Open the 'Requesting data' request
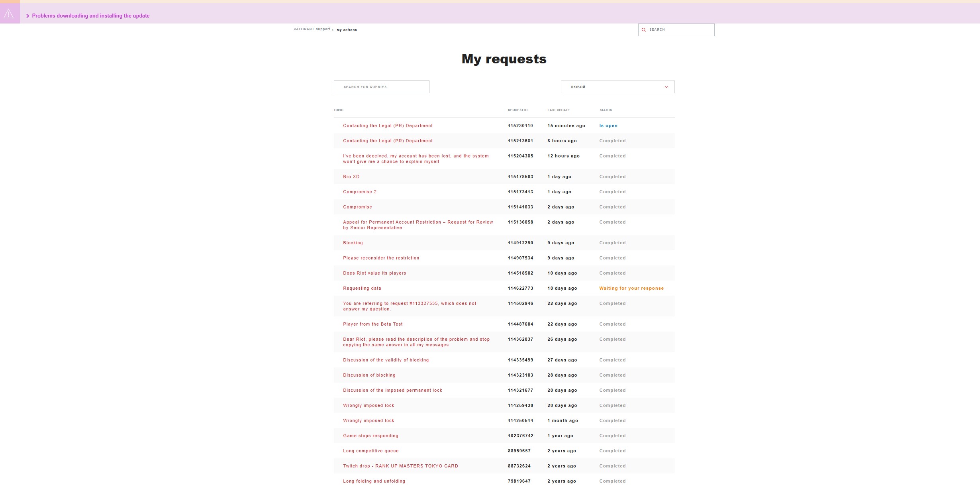This screenshot has height=485, width=980. [x=362, y=288]
